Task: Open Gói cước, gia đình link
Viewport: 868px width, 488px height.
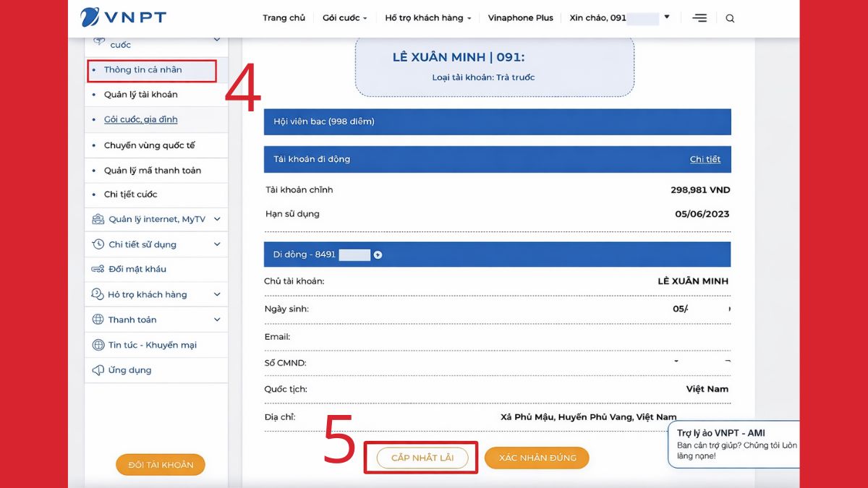Action: click(140, 119)
